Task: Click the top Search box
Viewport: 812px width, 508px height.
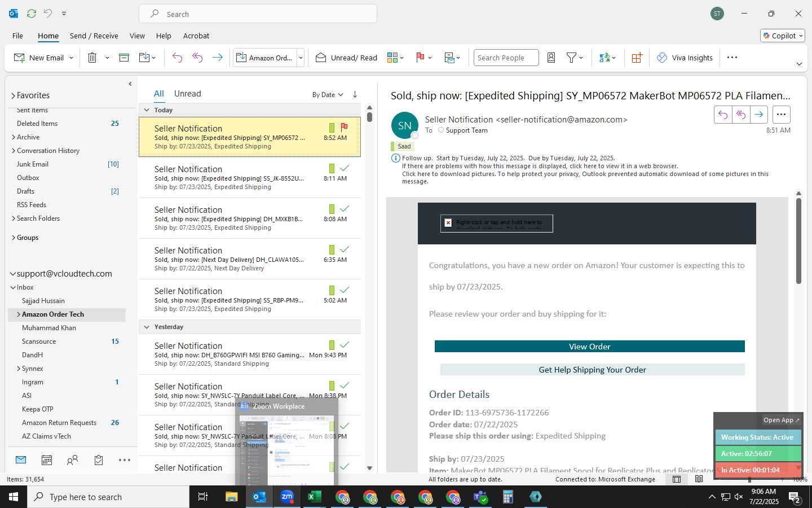Action: [x=258, y=14]
